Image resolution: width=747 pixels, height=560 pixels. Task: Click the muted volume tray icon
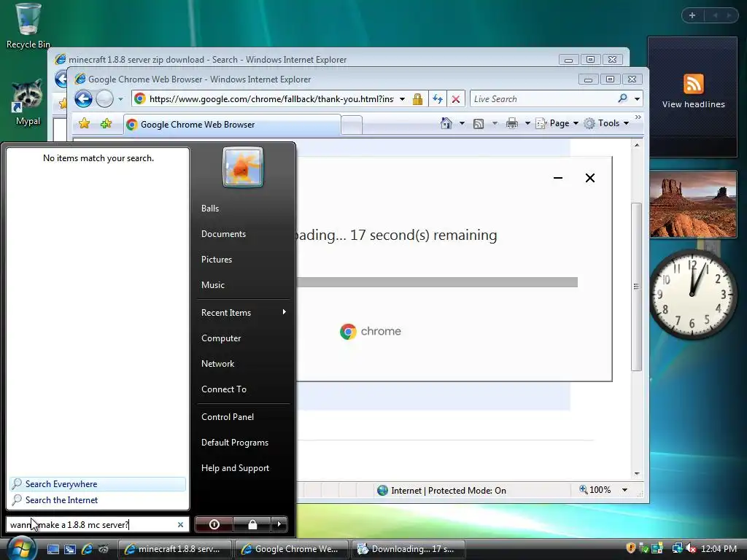point(692,548)
